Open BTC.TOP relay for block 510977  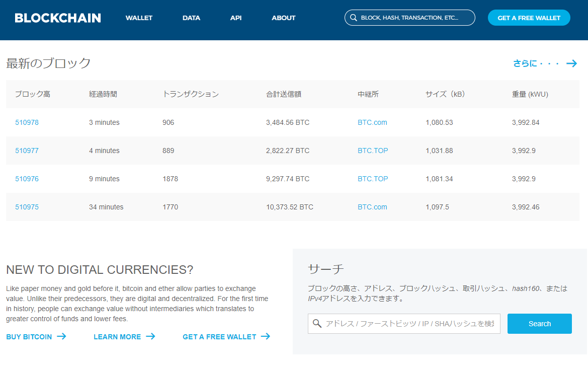(x=373, y=151)
